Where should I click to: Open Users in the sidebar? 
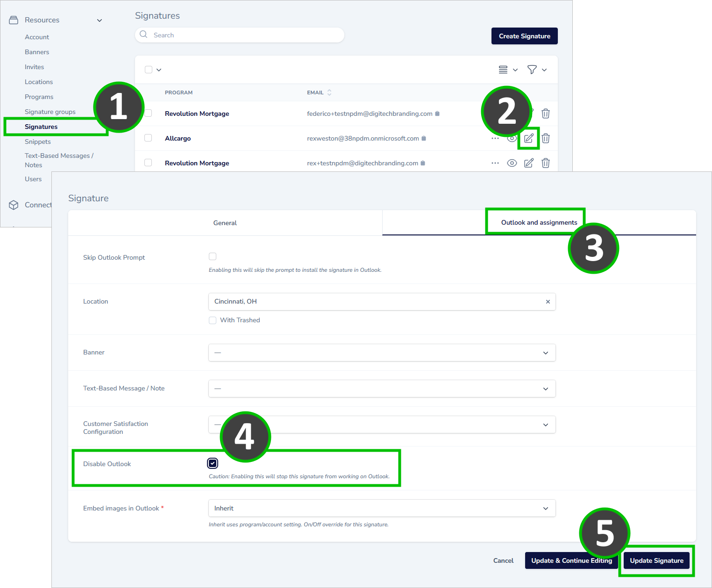tap(33, 179)
